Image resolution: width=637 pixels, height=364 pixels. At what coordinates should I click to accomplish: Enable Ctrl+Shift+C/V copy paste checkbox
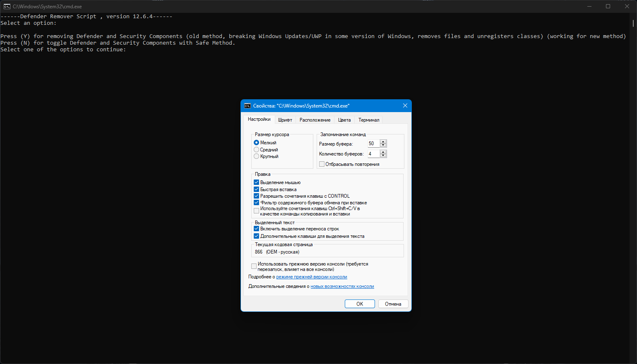[257, 211]
